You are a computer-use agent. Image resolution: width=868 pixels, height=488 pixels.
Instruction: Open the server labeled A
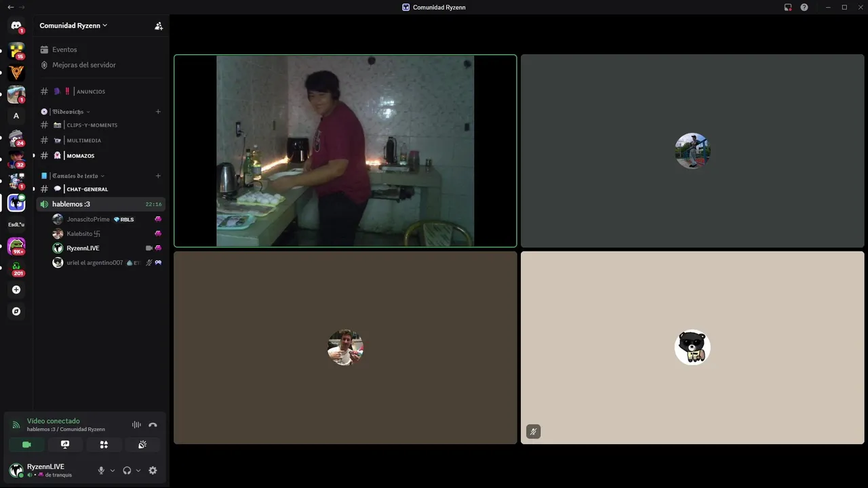point(16,116)
